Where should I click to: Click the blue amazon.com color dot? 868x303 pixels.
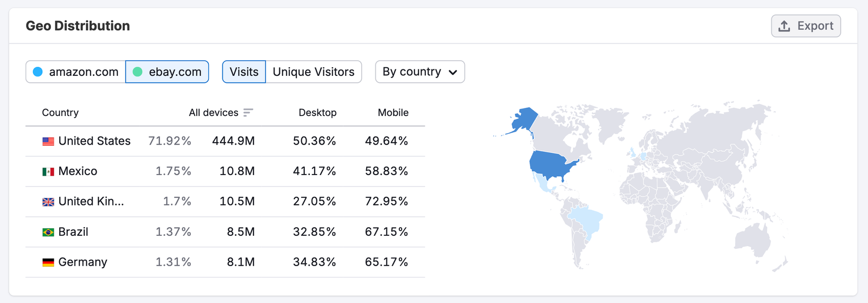[x=38, y=72]
